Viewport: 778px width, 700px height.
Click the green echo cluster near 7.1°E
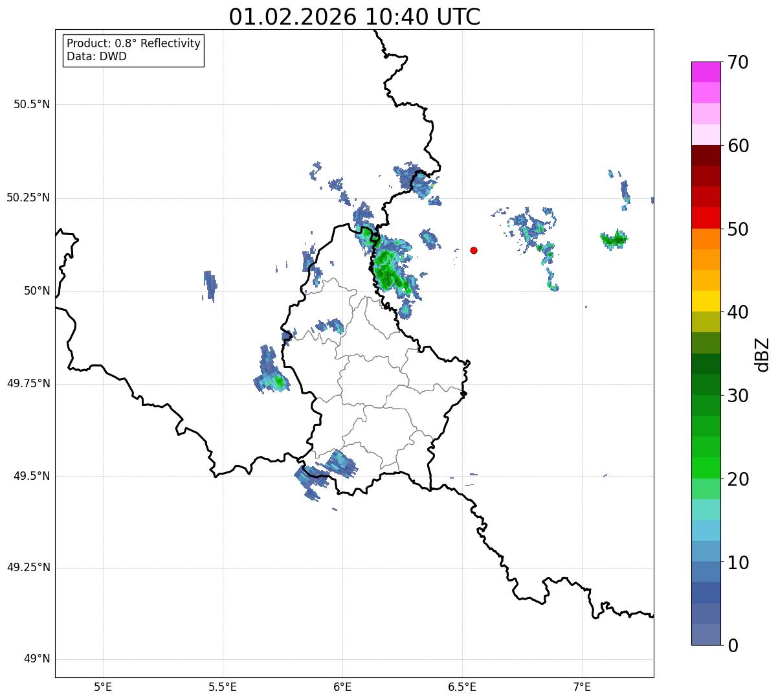click(x=614, y=240)
